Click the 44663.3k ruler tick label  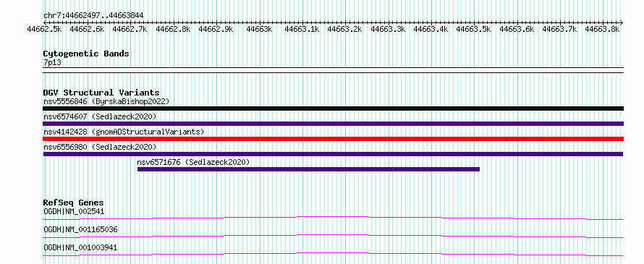click(x=388, y=29)
